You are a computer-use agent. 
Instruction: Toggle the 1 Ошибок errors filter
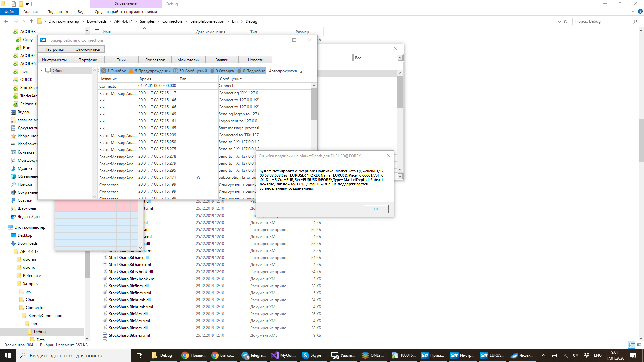click(x=113, y=71)
